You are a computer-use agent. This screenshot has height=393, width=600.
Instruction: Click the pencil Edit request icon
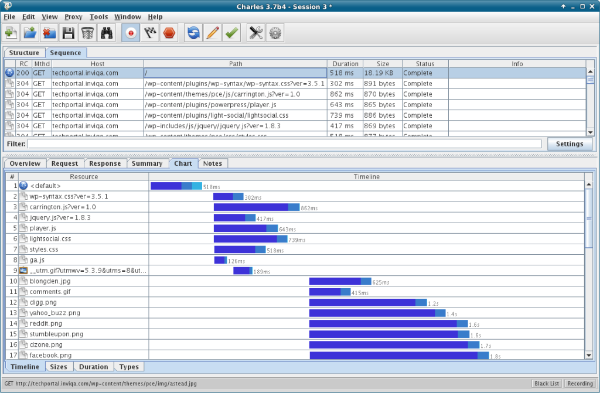coord(212,33)
